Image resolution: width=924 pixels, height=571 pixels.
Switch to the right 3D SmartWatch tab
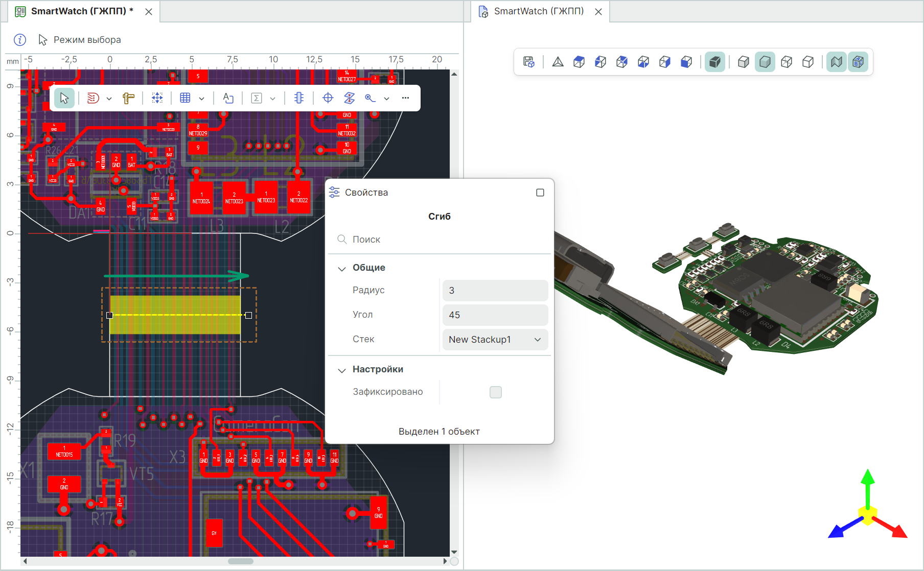pos(538,11)
